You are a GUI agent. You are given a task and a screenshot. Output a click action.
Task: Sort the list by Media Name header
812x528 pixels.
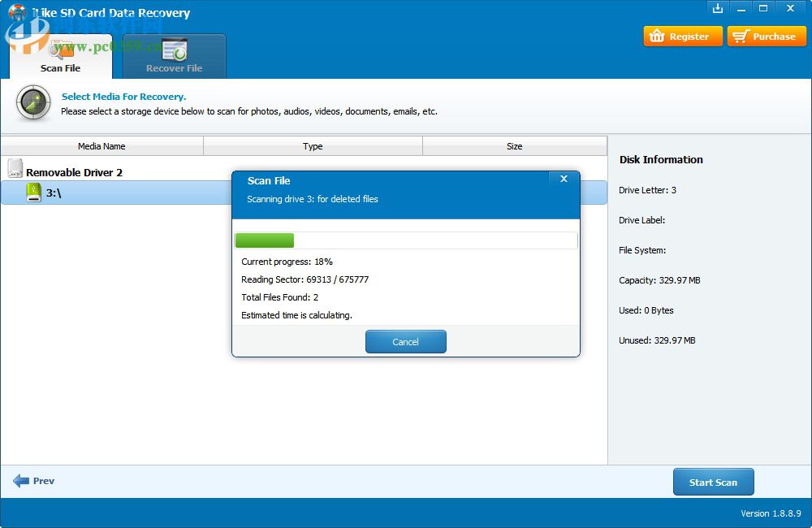point(102,146)
